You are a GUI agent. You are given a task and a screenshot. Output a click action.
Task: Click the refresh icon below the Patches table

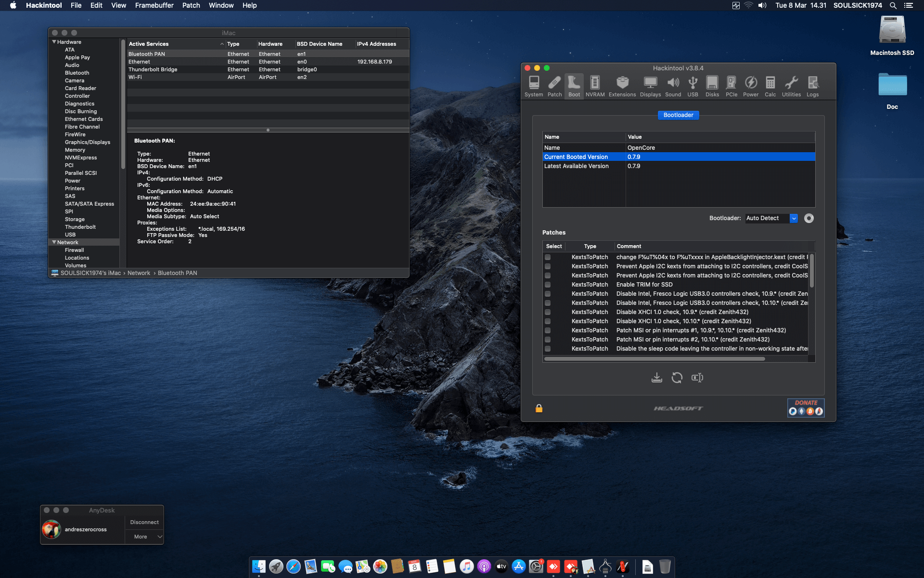click(x=677, y=378)
